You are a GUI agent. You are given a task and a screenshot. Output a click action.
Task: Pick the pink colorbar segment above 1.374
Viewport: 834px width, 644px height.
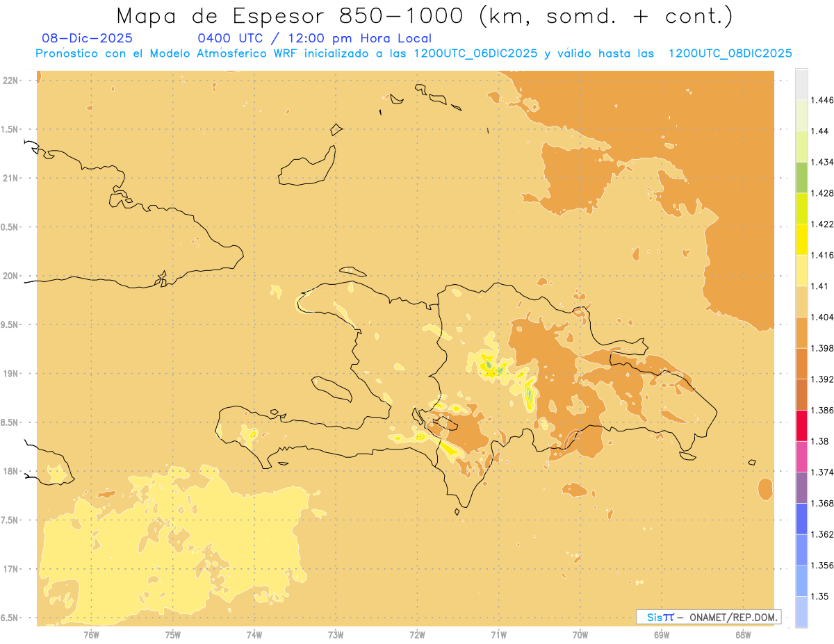(801, 456)
